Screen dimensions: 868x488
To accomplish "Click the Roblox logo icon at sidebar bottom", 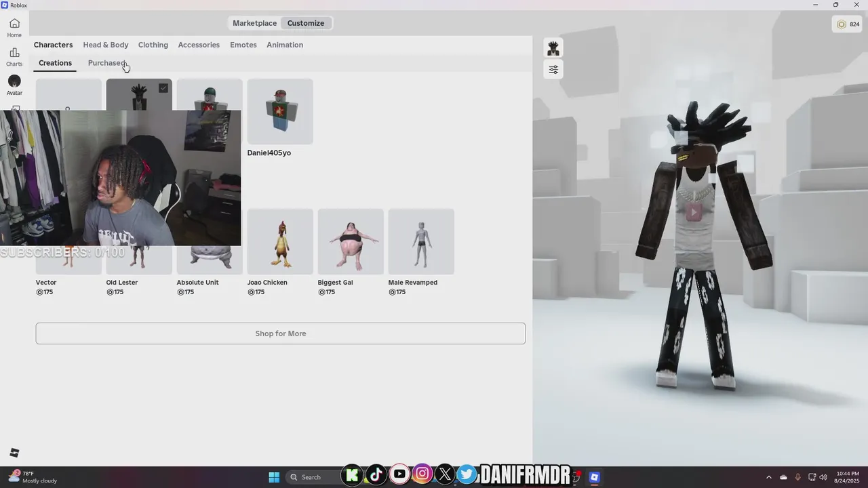I will pyautogui.click(x=14, y=453).
